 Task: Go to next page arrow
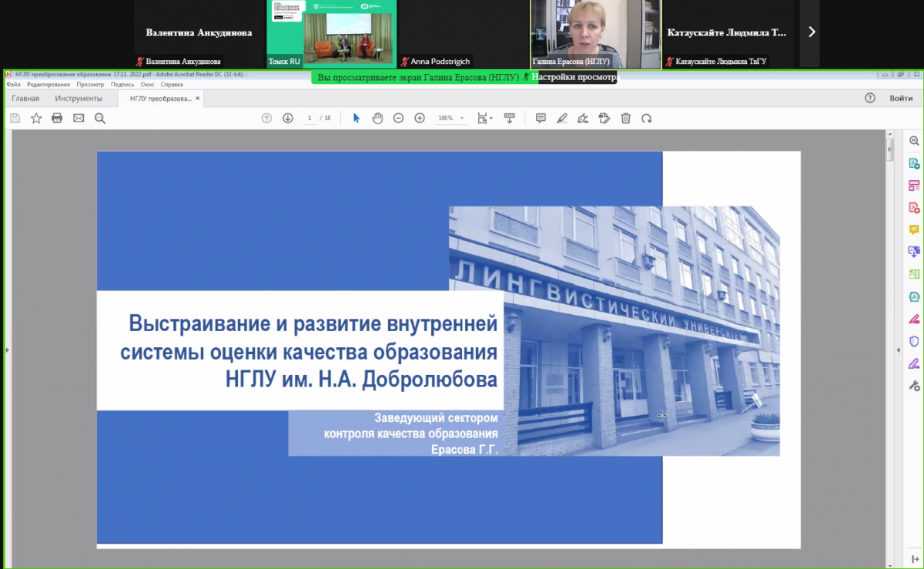coord(288,118)
